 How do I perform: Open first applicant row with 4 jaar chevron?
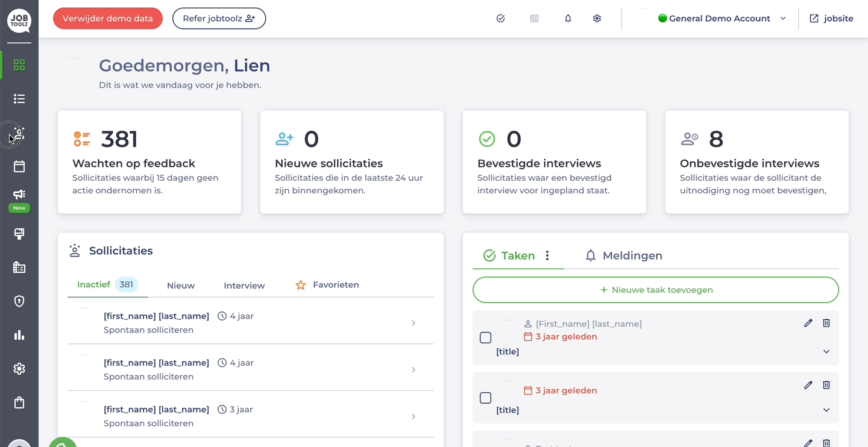tap(414, 323)
